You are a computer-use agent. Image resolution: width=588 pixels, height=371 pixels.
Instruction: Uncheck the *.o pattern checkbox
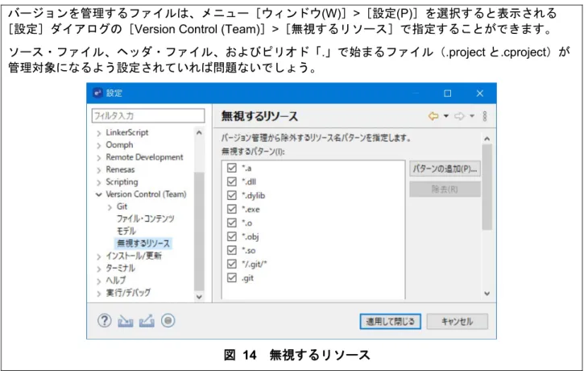pos(232,223)
